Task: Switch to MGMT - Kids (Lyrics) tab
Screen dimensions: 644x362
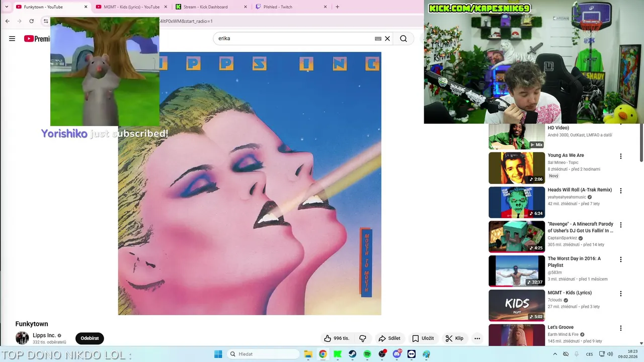Action: coord(131,7)
